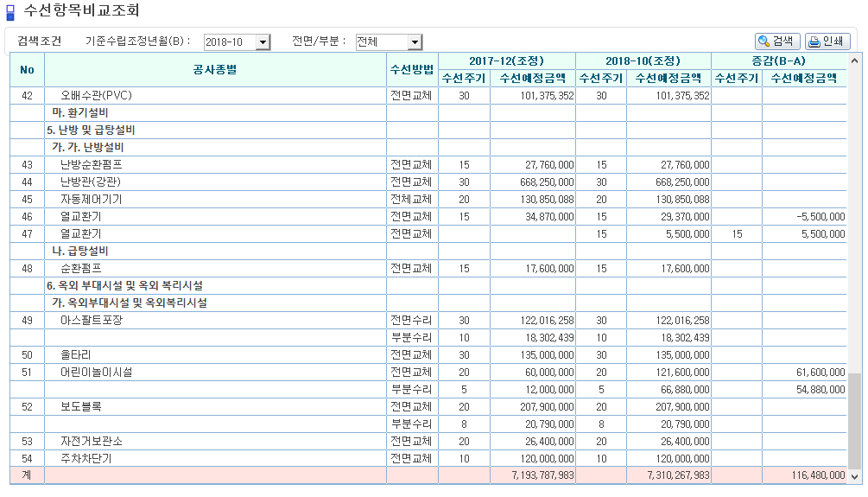This screenshot has height=497, width=868.
Task: Click the blue icon beside 수선항목비교조회 title
Action: click(10, 12)
